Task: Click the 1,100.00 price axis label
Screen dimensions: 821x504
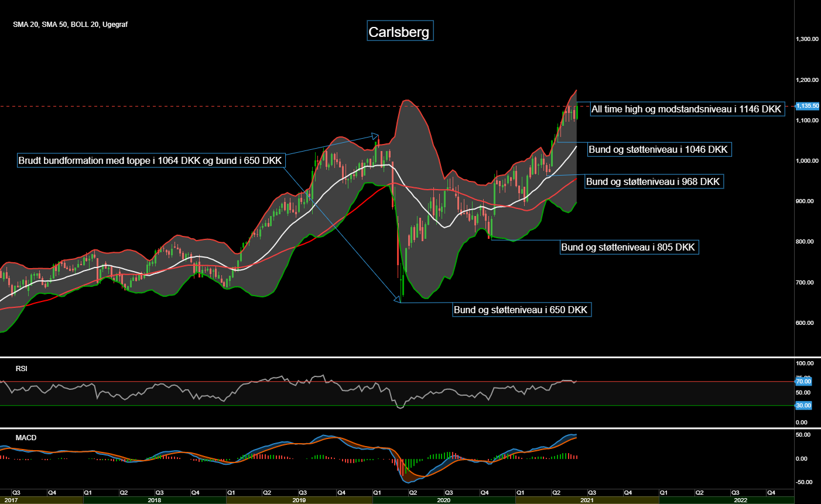Action: [807, 120]
